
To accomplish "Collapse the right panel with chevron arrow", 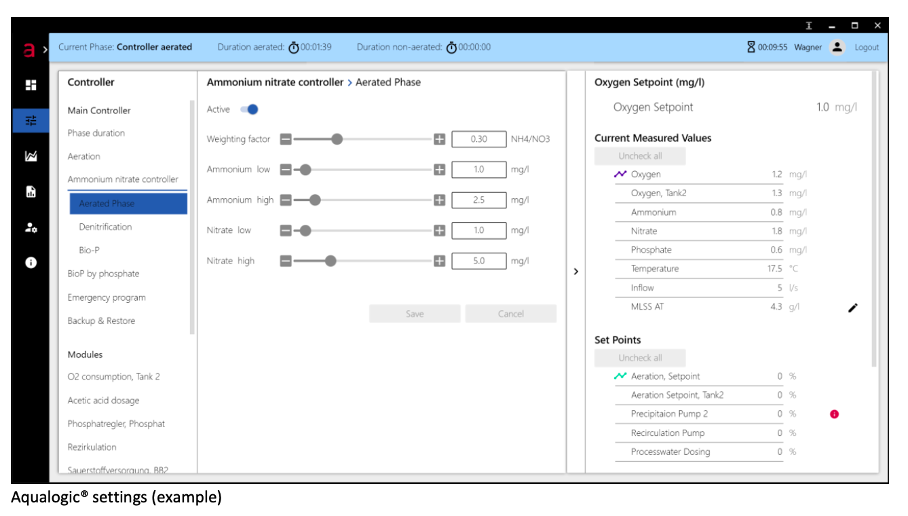I will point(576,271).
